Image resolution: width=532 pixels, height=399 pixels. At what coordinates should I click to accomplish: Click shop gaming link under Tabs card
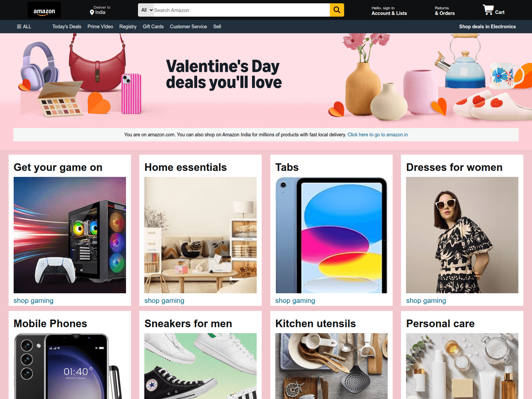point(295,301)
